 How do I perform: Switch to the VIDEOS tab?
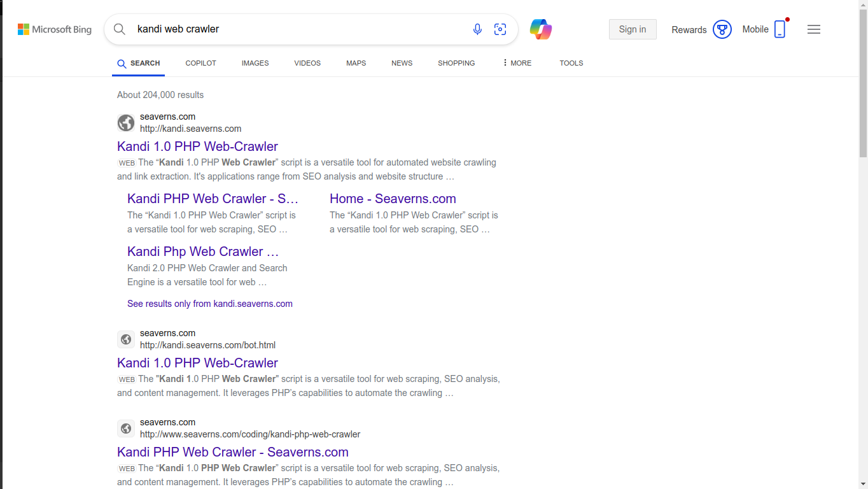[x=307, y=63]
